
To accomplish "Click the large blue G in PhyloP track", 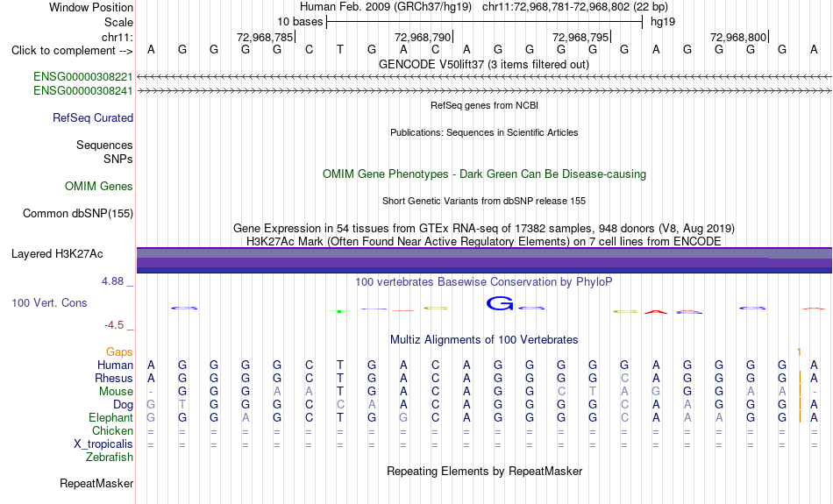I will tap(500, 303).
